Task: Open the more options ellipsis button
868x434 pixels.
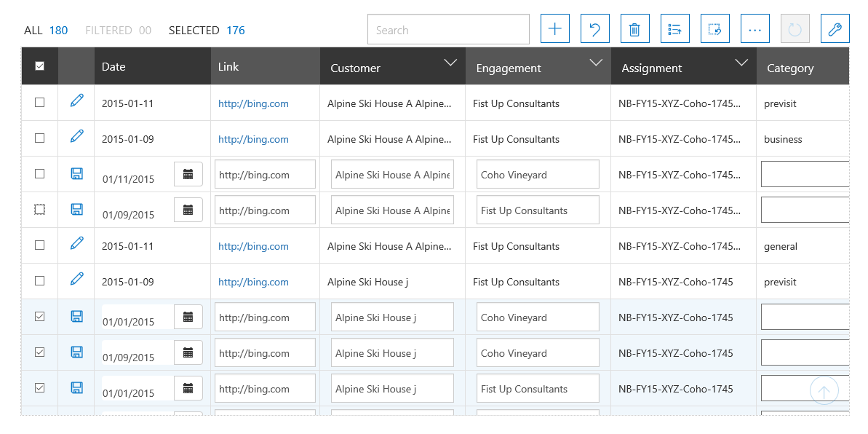Action: 755,29
